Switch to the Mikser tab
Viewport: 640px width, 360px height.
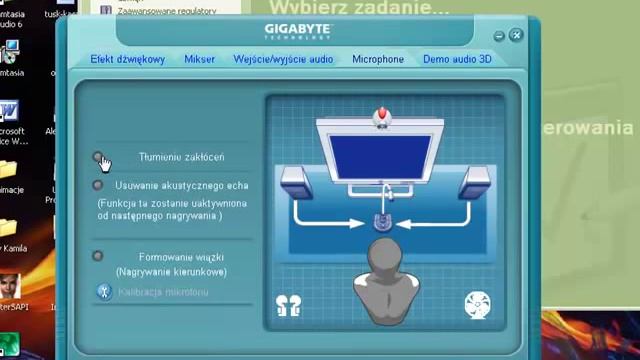tap(199, 59)
